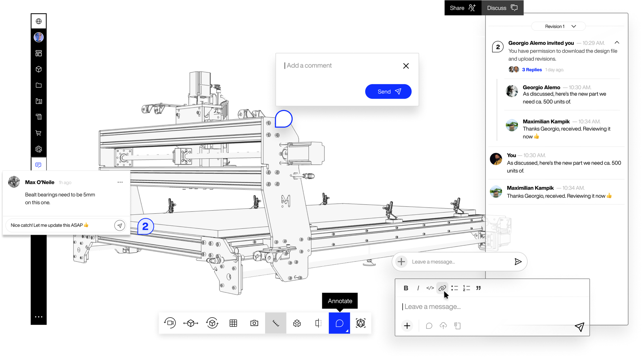Viewport: 644px width, 360px height.
Task: Open settings gear in the sidebar
Action: click(39, 149)
